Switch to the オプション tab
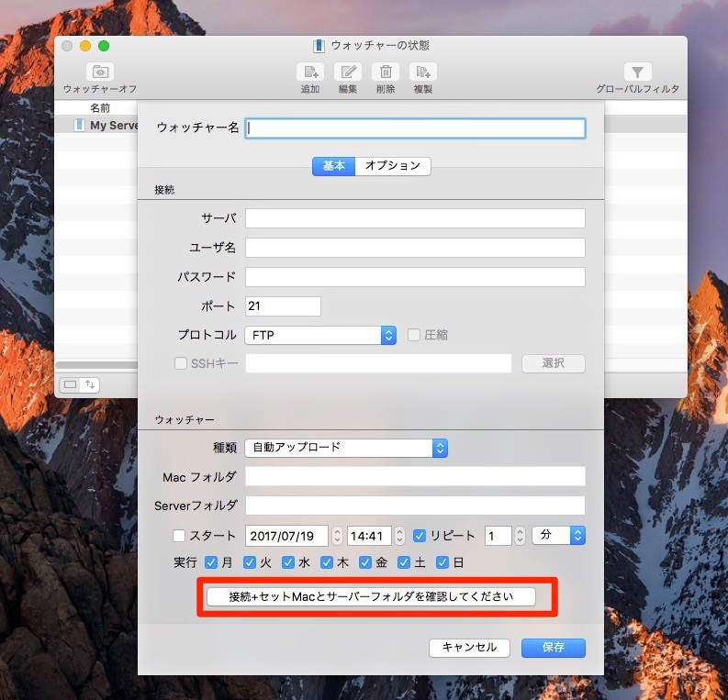This screenshot has width=728, height=700. (x=392, y=166)
